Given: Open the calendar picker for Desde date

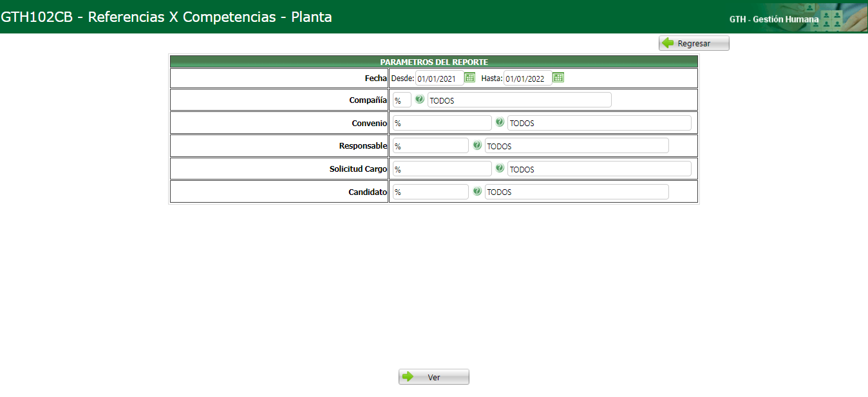Looking at the screenshot, I should (468, 77).
